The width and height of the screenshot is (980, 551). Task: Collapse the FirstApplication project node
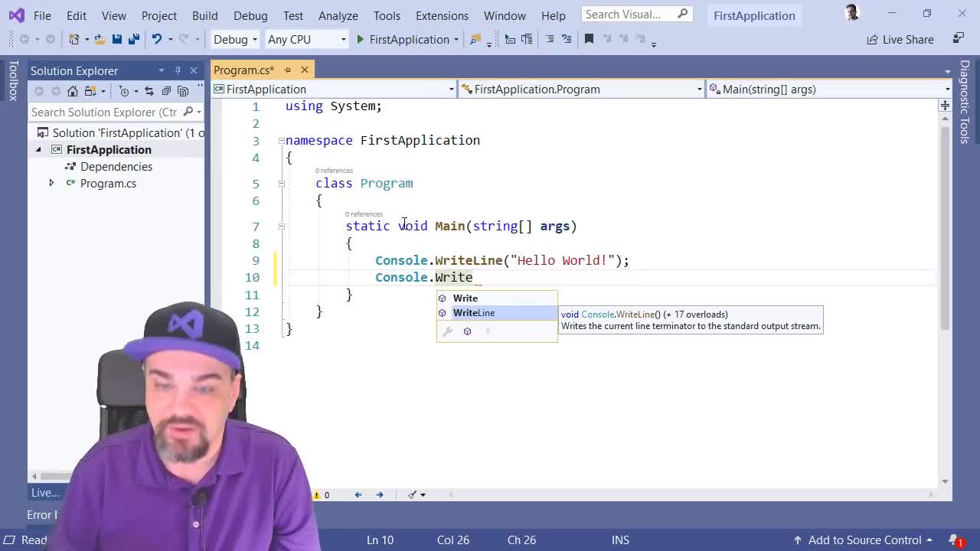click(38, 150)
